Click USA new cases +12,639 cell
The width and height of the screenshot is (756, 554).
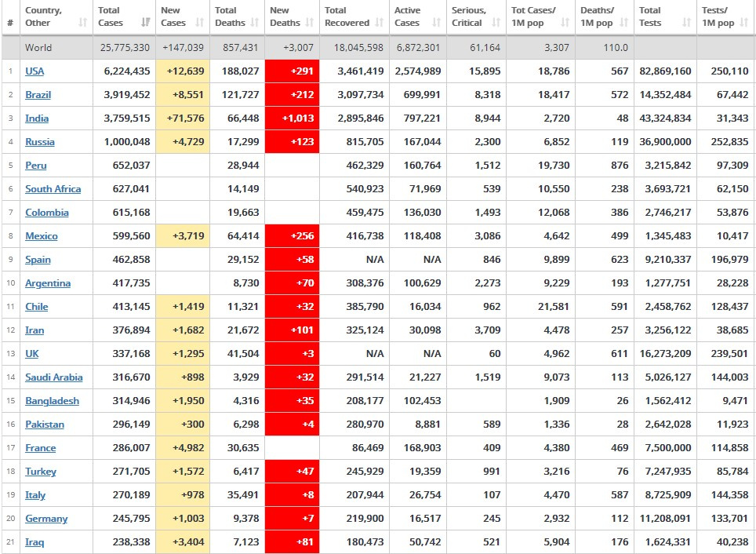(x=183, y=71)
